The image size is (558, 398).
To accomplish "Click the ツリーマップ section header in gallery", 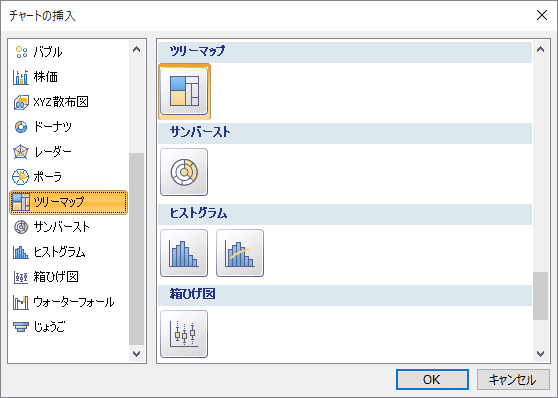I will click(345, 52).
